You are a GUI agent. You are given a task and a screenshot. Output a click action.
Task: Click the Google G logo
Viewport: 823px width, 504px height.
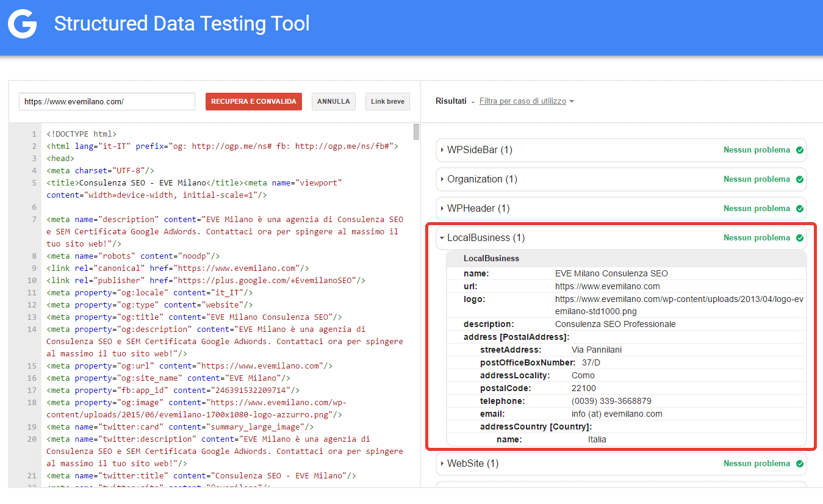(x=22, y=24)
